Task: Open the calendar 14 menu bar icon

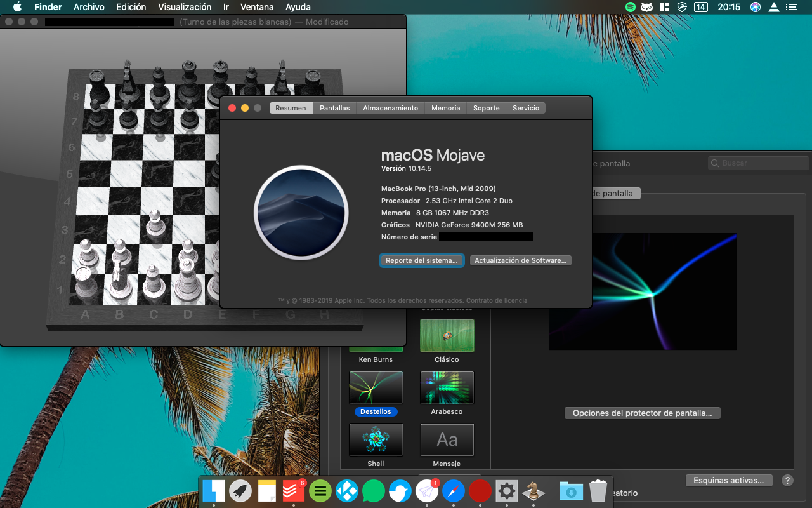Action: click(700, 7)
